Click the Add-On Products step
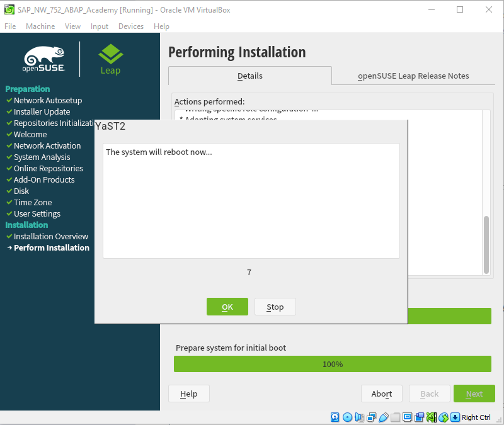This screenshot has width=504, height=425. pyautogui.click(x=44, y=180)
